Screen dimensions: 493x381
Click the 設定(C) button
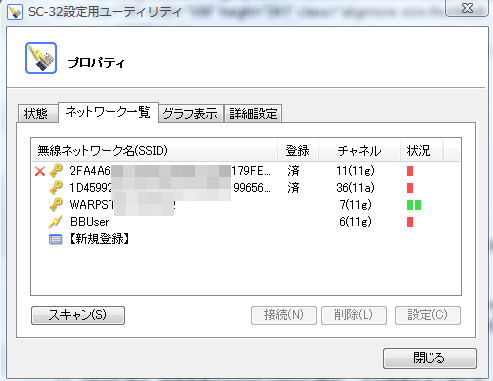pos(428,315)
